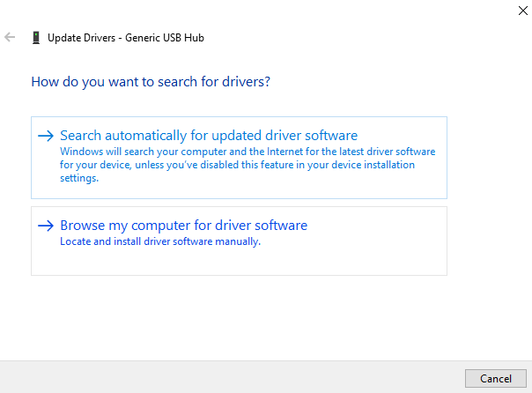
Task: Click Locate and install driver software manually text
Action: click(160, 241)
